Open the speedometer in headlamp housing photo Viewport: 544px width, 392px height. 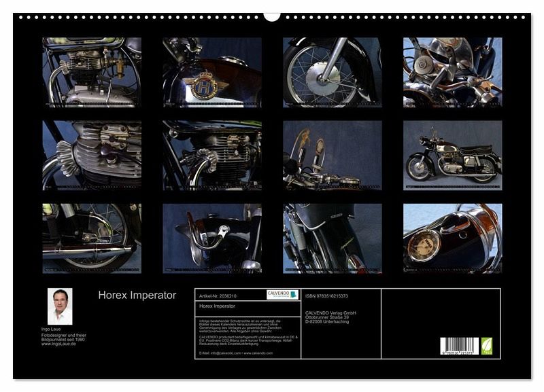click(x=453, y=238)
